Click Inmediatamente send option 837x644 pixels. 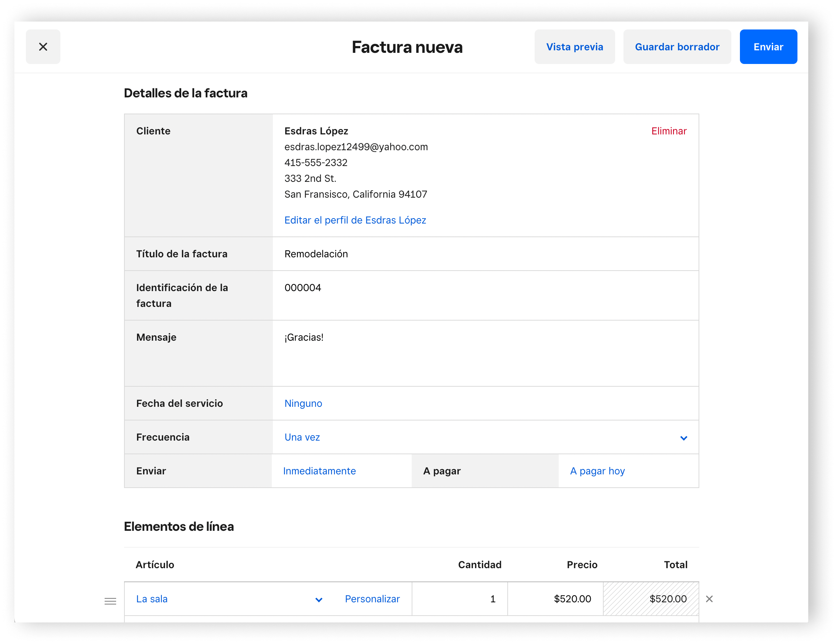pyautogui.click(x=319, y=471)
